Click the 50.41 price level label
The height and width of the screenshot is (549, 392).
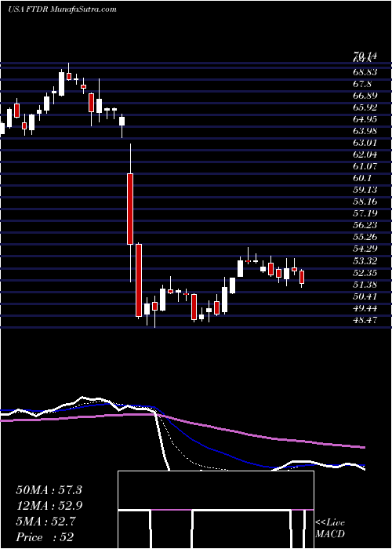365,296
